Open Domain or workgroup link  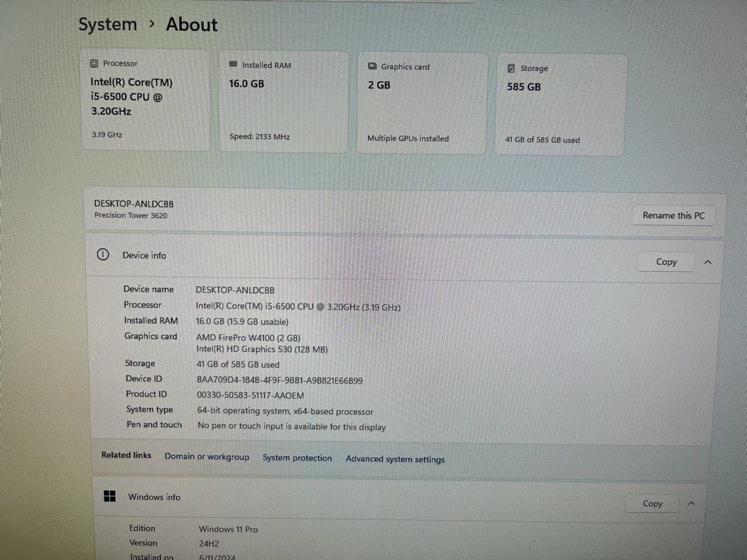(x=207, y=456)
